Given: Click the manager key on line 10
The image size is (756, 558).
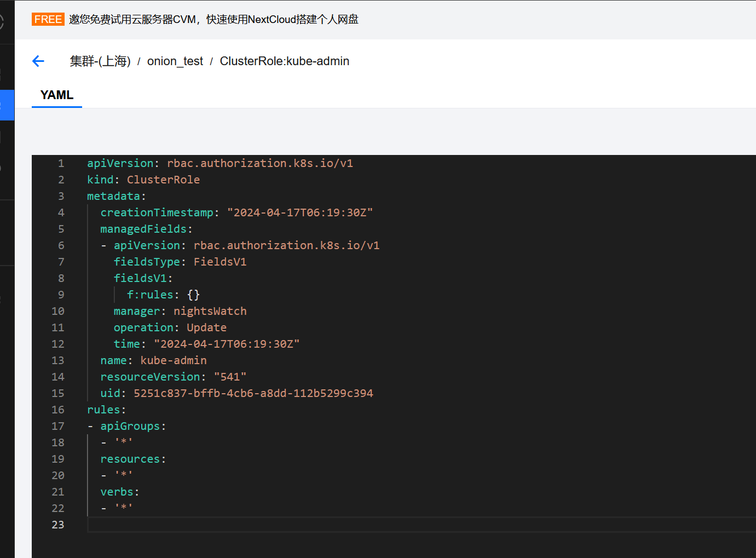Looking at the screenshot, I should 137,311.
